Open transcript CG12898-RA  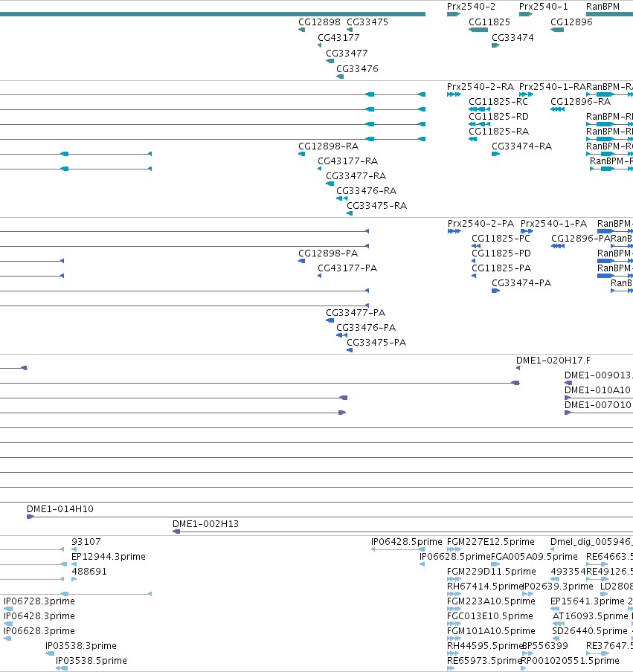pyautogui.click(x=328, y=146)
